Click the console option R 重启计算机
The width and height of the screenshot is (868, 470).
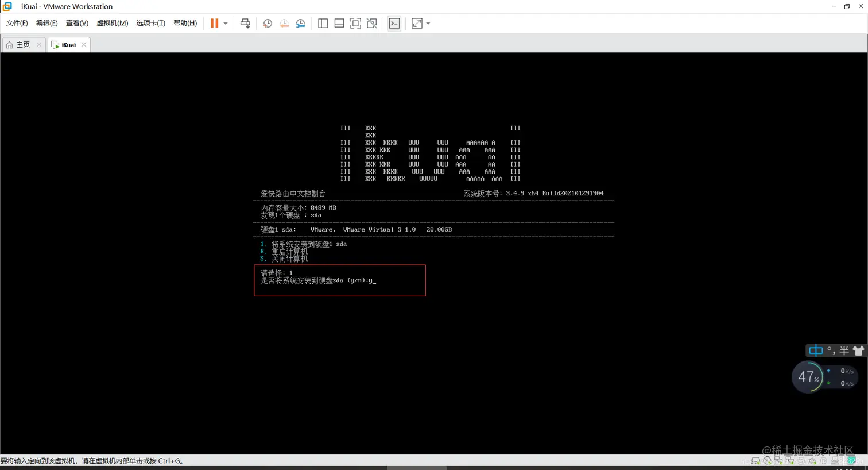tap(284, 252)
